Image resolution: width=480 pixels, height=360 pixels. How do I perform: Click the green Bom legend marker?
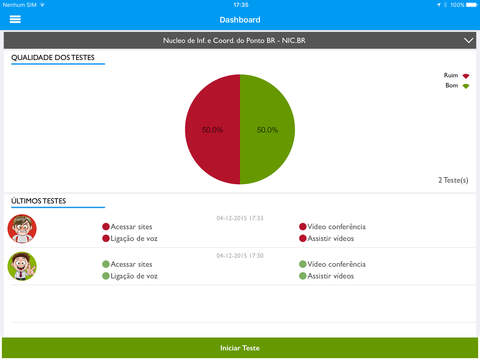click(466, 86)
